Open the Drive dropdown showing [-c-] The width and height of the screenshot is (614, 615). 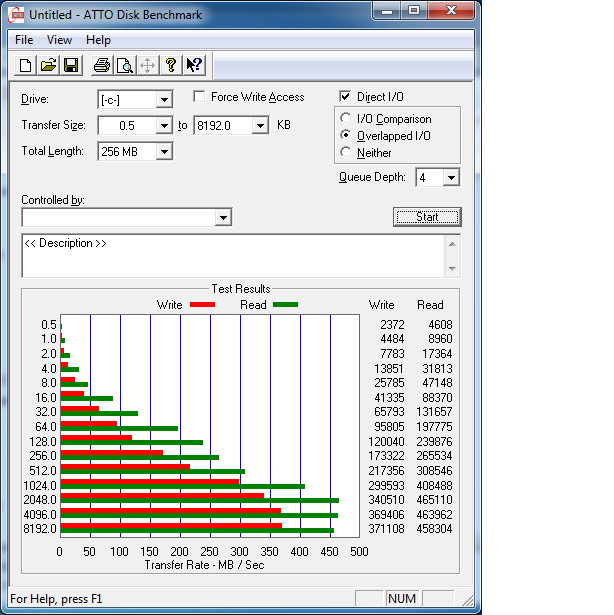click(x=164, y=100)
